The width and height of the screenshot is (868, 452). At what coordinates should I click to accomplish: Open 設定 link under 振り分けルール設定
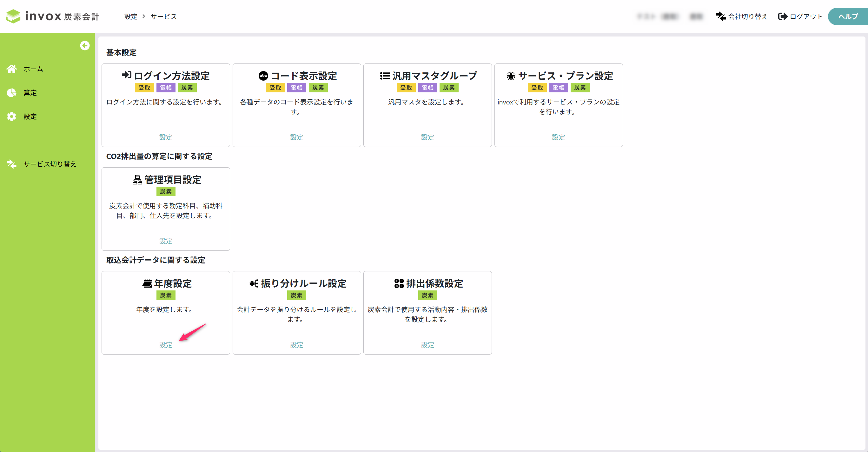tap(296, 345)
